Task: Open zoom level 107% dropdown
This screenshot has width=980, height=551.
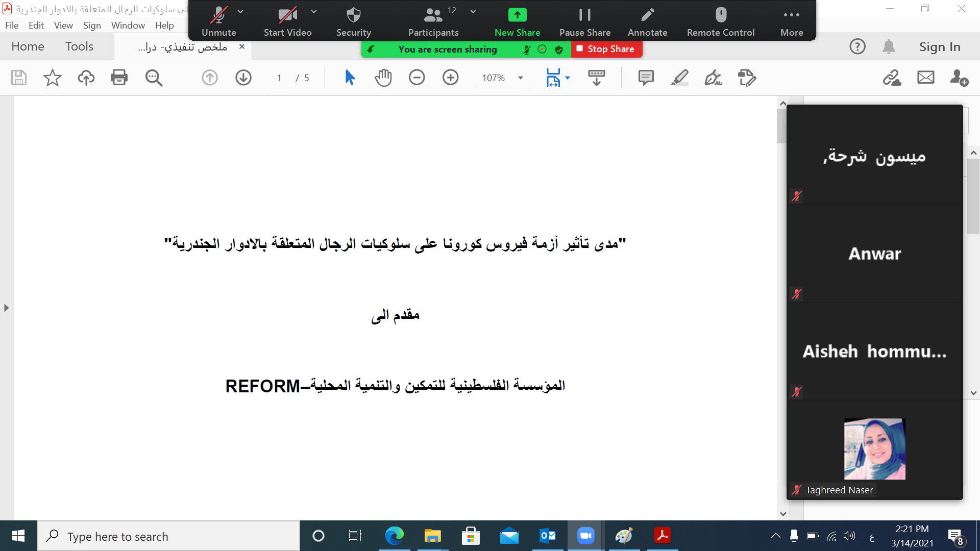Action: (521, 78)
